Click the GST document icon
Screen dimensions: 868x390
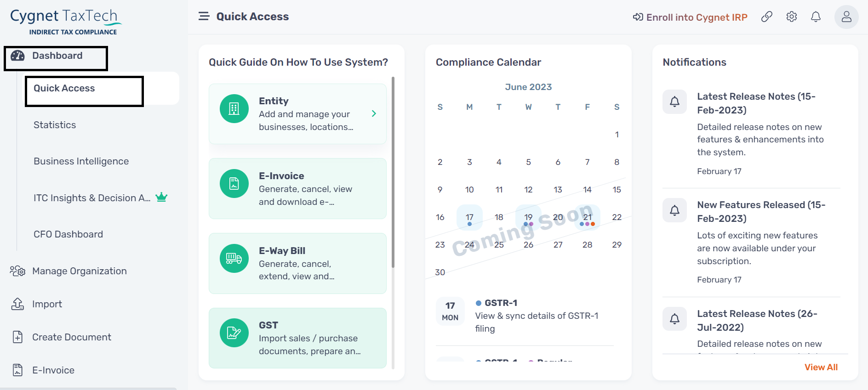pos(234,333)
